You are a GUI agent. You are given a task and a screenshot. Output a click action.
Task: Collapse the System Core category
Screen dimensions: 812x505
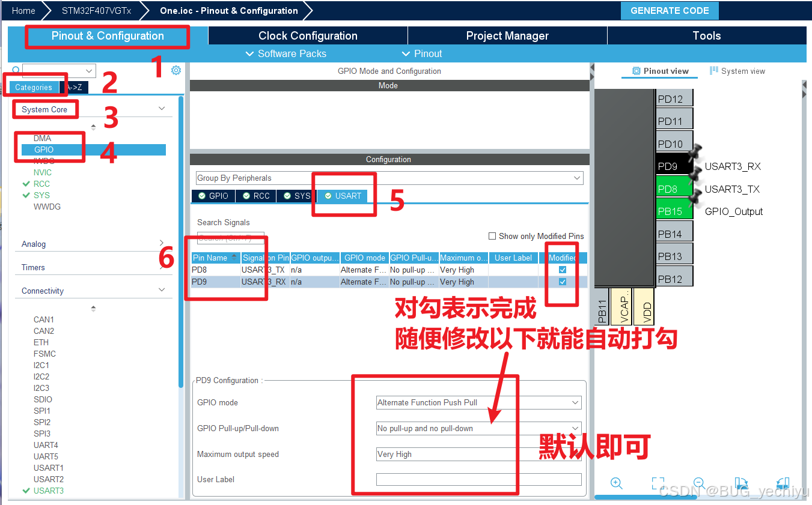(x=161, y=109)
